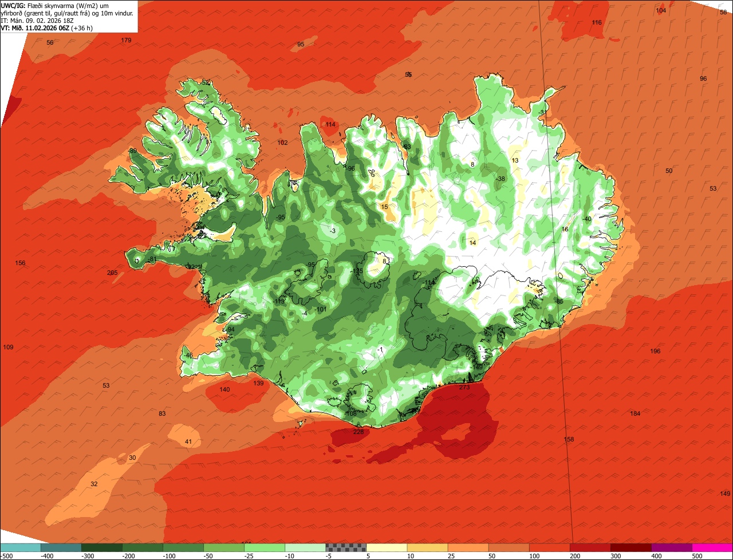Click the map value '-38'
Image resolution: width=733 pixels, height=560 pixels.
[501, 179]
